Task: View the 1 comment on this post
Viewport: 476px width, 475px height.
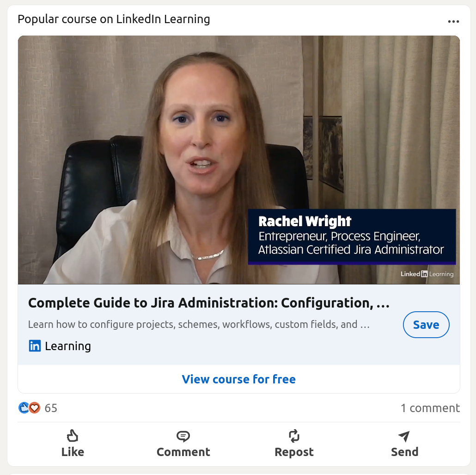Action: (x=430, y=408)
